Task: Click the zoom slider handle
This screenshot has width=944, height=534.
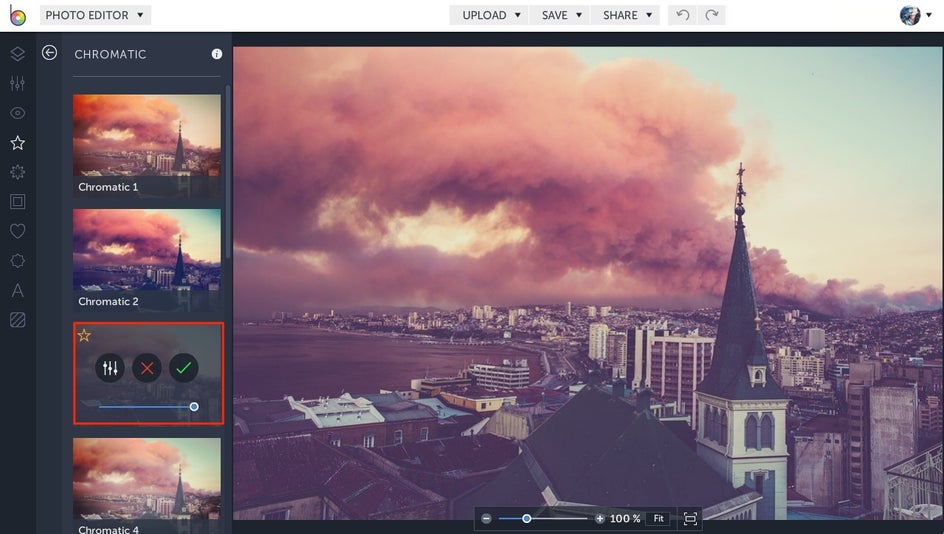Action: click(526, 518)
